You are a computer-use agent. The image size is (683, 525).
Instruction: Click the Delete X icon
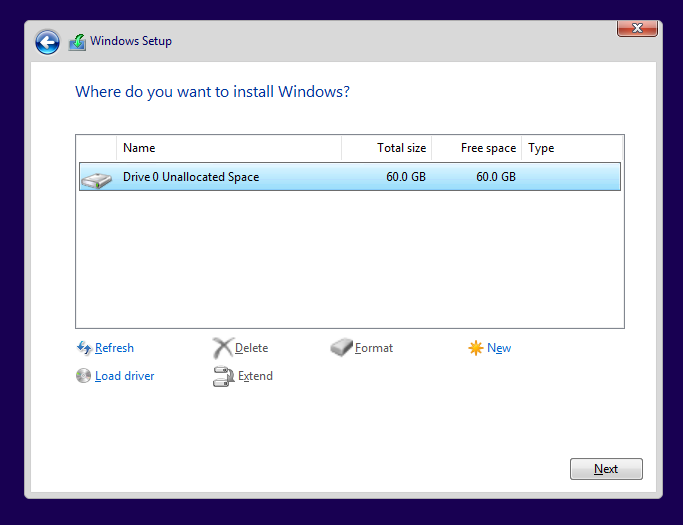point(223,348)
